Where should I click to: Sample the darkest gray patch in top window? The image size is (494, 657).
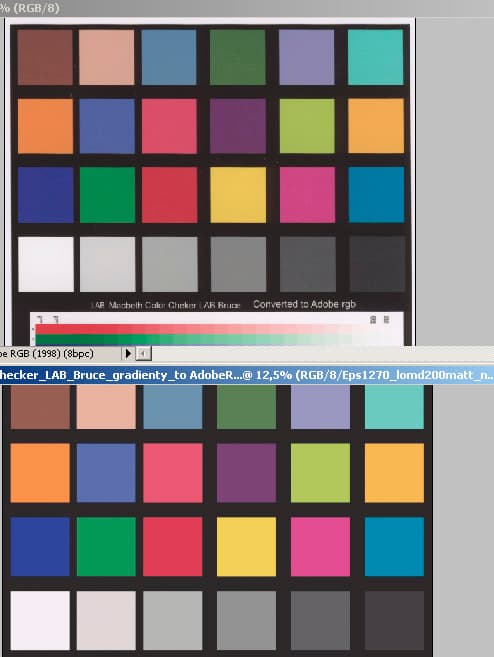coord(377,264)
